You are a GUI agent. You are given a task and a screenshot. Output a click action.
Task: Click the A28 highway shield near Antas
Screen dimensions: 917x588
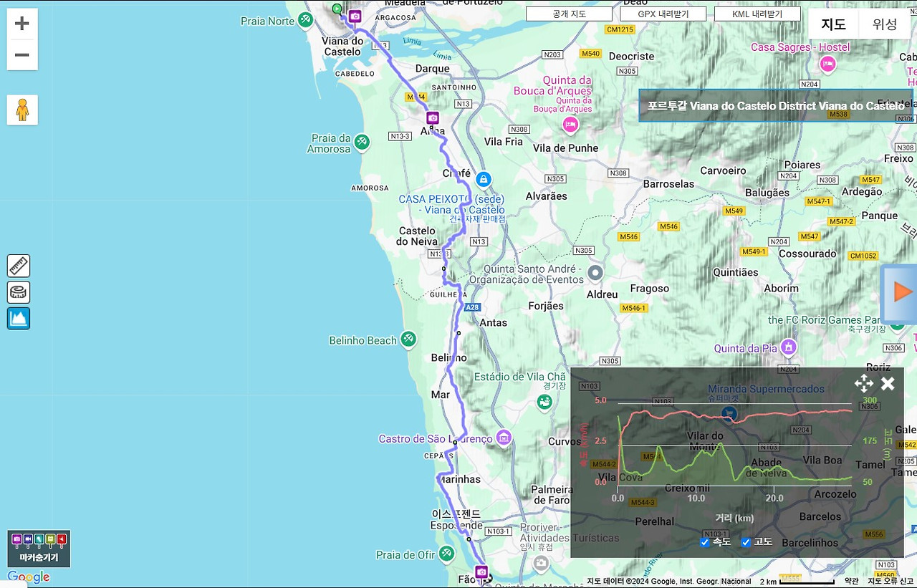[x=471, y=307]
